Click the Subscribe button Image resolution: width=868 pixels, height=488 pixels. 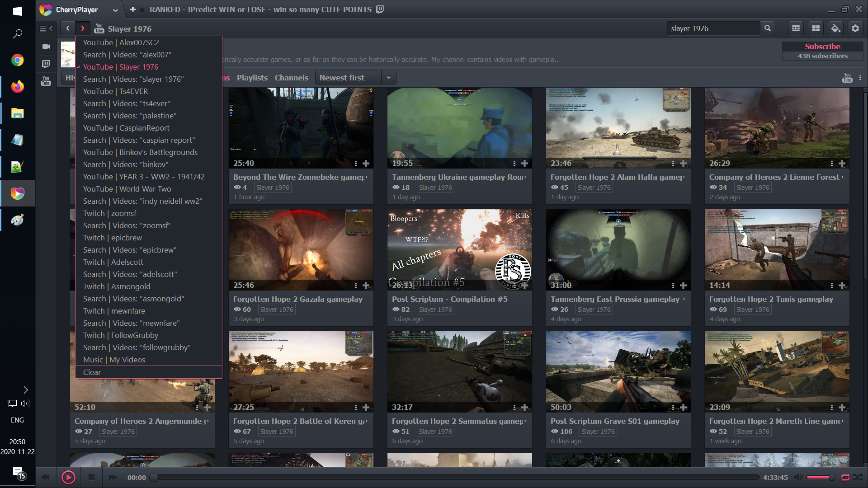pos(822,47)
